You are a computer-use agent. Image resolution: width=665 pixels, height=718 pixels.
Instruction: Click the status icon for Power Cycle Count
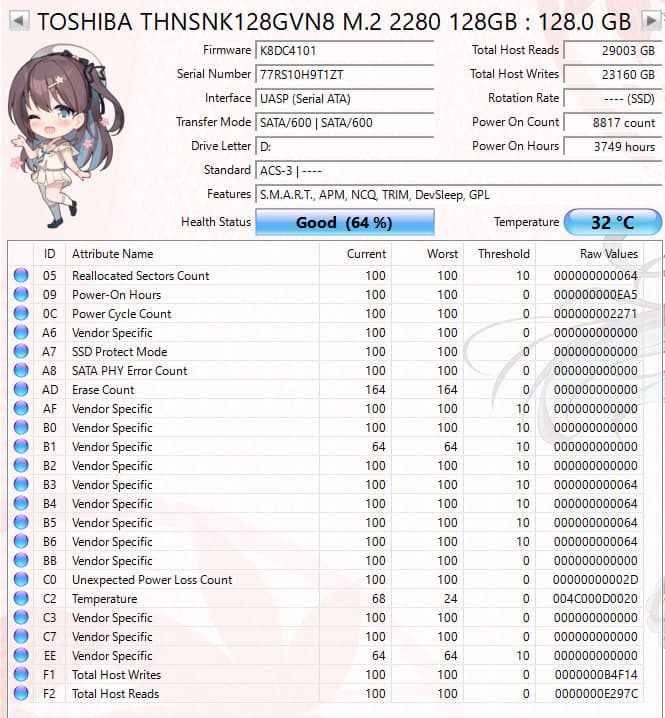click(x=21, y=313)
